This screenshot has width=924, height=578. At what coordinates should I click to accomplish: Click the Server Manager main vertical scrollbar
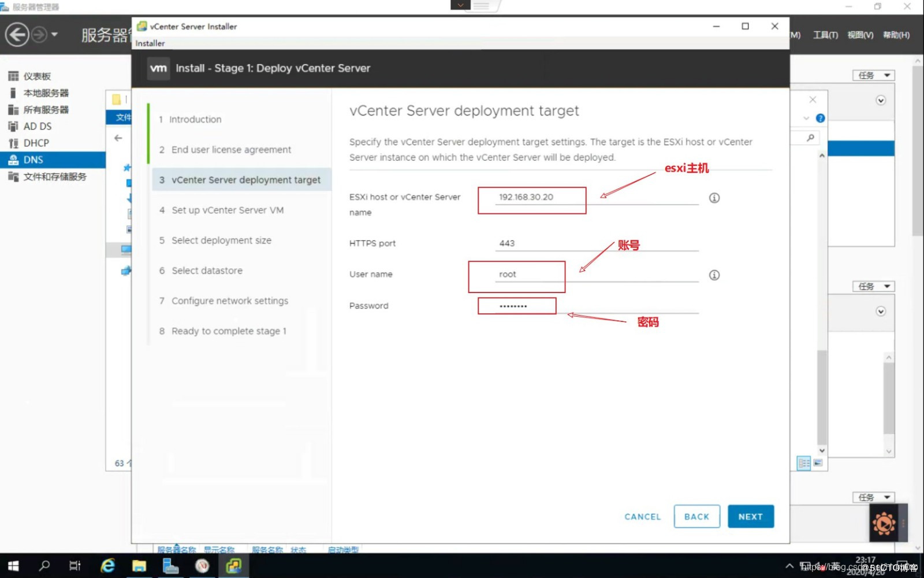coord(918,150)
